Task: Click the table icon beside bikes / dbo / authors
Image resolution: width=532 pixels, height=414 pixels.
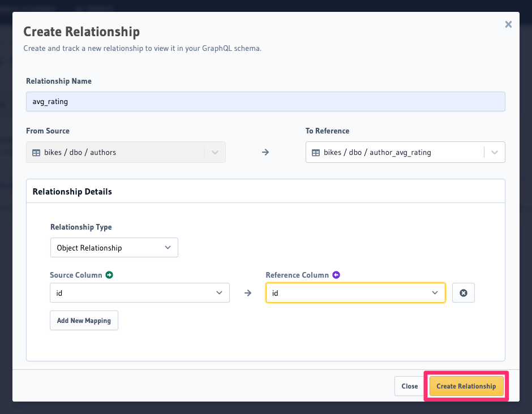Action: tap(36, 152)
